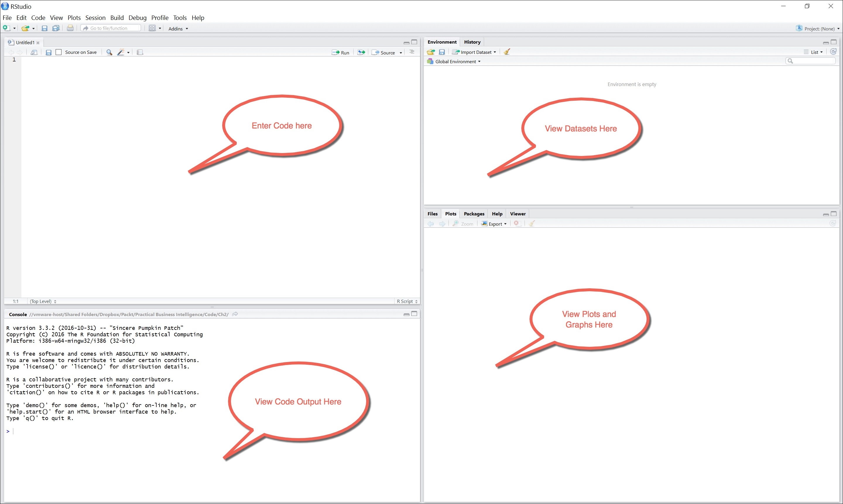The image size is (843, 504).
Task: Click the Compile Report notebook icon
Action: pyautogui.click(x=140, y=52)
